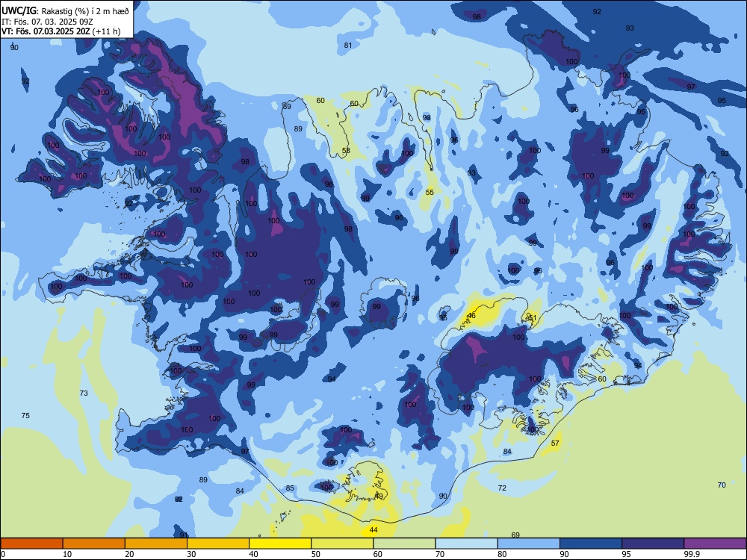Click the purple above-99.9 legend swatch

tap(715, 544)
